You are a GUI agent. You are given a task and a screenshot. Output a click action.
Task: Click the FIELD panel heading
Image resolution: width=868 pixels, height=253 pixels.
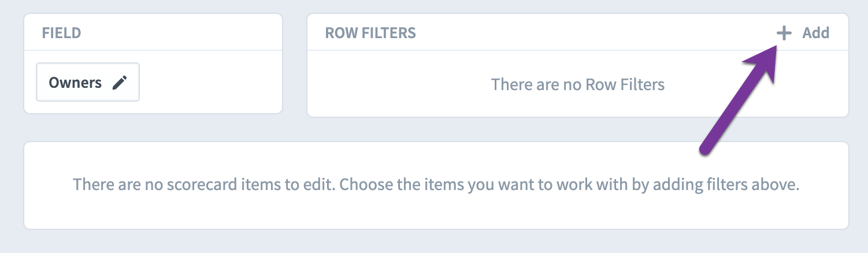[61, 33]
